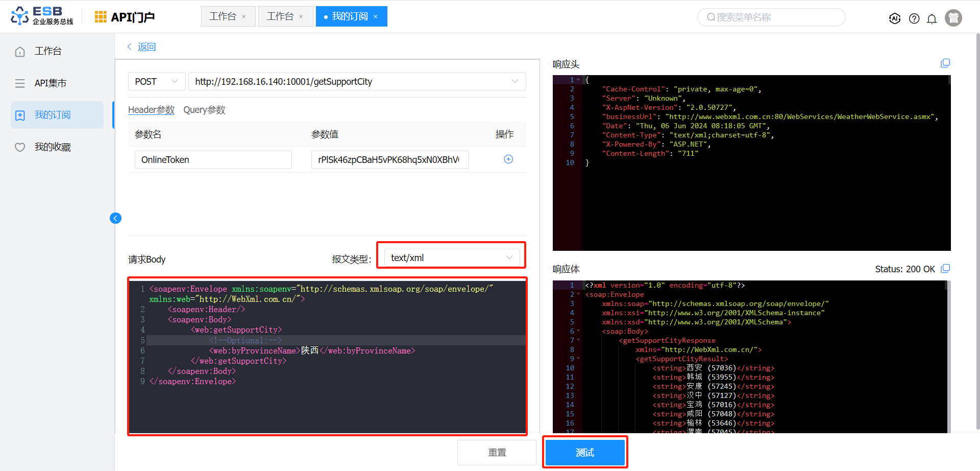Image resolution: width=980 pixels, height=471 pixels.
Task: Open the POST method dropdown
Action: click(x=156, y=82)
